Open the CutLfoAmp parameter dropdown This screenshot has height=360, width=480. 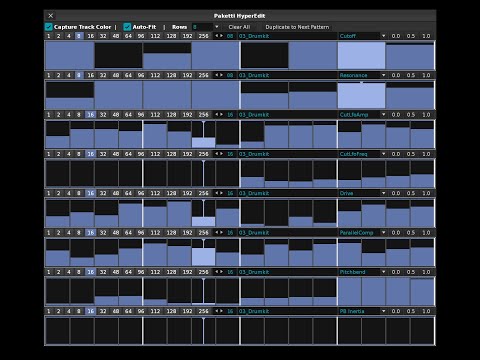383,114
